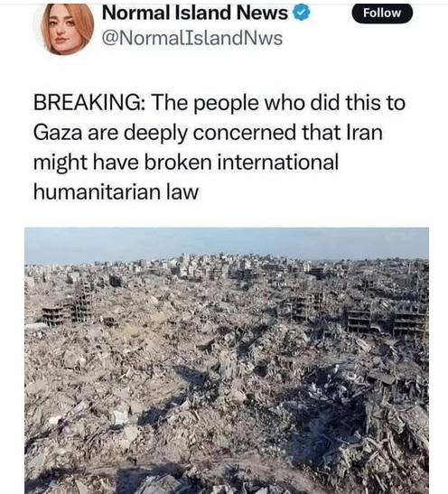
Task: Open the @NormalIslandNws handle link
Action: point(192,39)
